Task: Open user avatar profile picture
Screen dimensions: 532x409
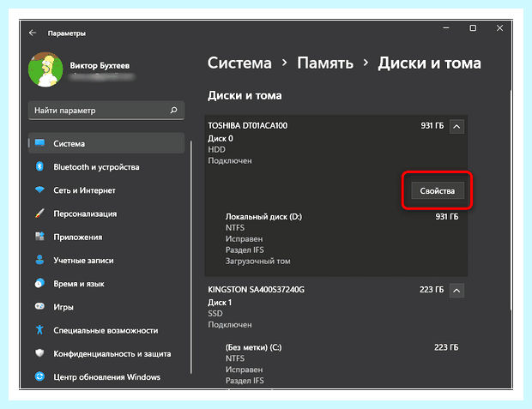Action: [x=45, y=69]
